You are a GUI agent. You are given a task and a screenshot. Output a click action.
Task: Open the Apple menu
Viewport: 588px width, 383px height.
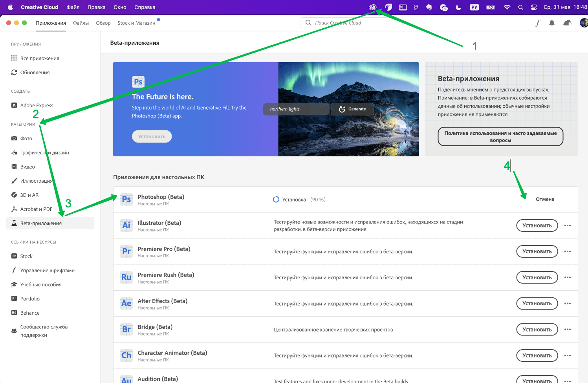pyautogui.click(x=10, y=7)
